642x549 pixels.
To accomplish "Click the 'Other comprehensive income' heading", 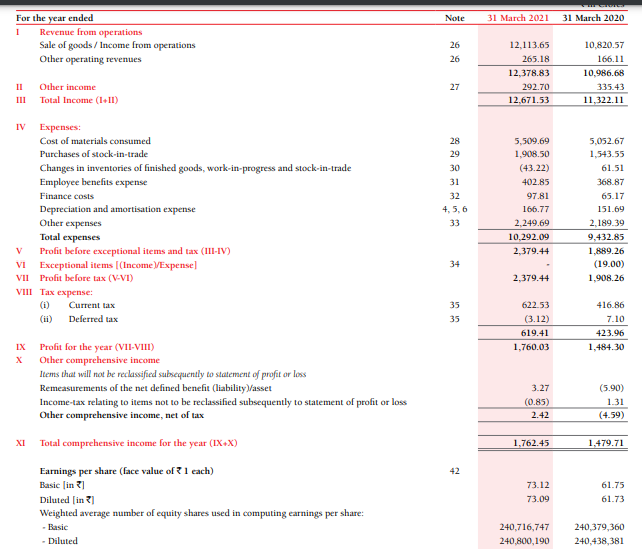I will tap(99, 359).
